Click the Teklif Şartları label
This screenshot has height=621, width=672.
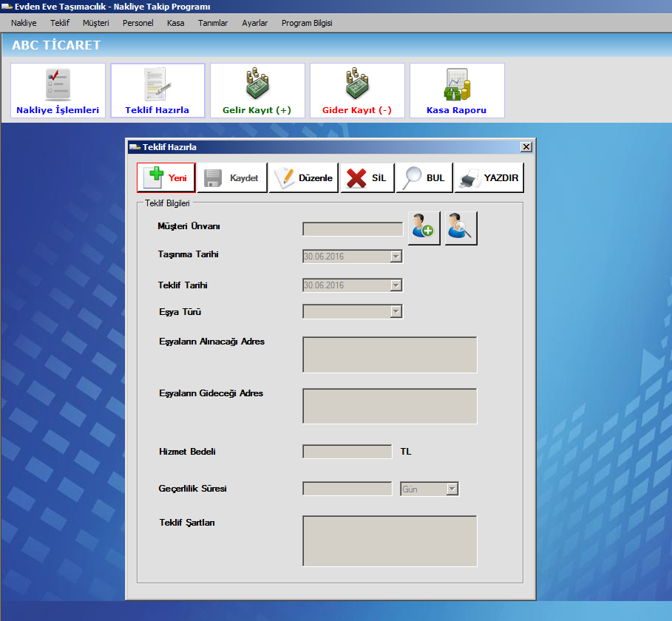pos(187,523)
